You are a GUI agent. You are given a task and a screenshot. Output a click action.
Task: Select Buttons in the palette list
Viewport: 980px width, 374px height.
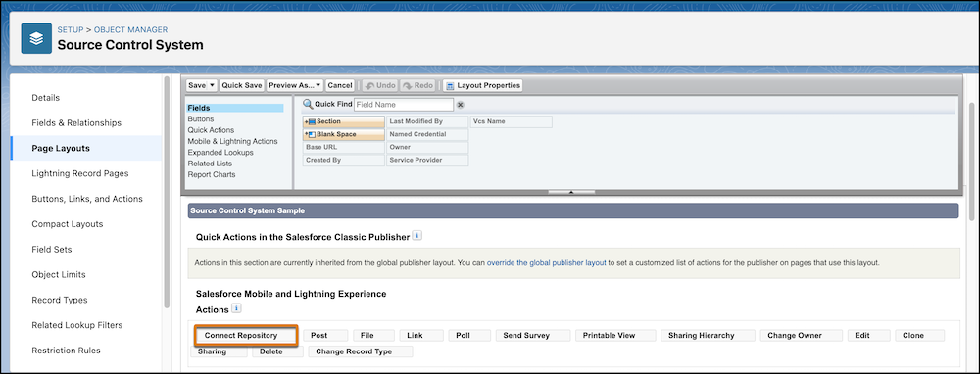click(x=201, y=118)
